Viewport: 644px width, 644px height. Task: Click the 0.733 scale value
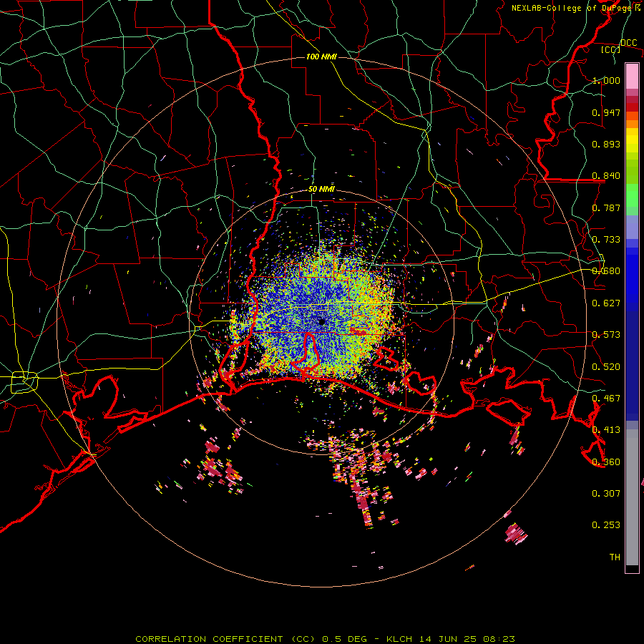[x=606, y=240]
